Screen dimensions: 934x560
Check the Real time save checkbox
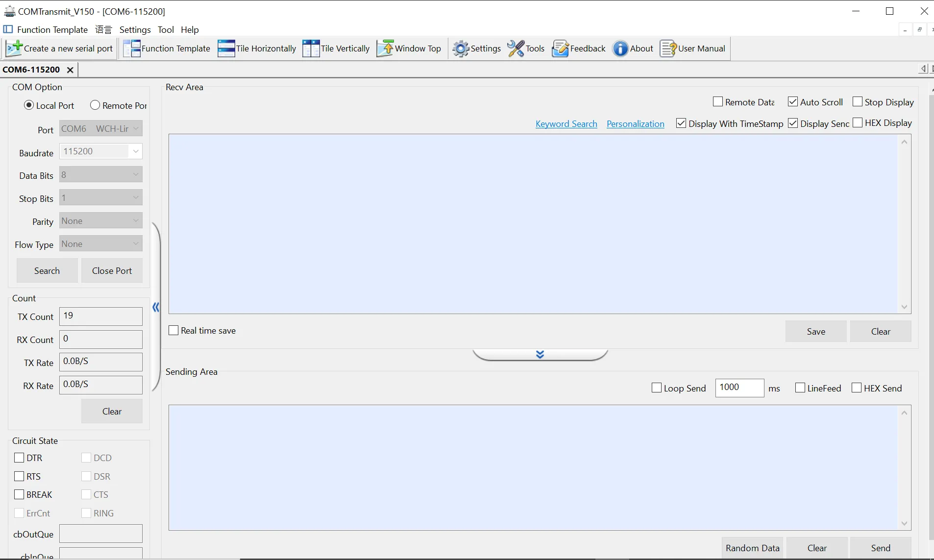[173, 330]
